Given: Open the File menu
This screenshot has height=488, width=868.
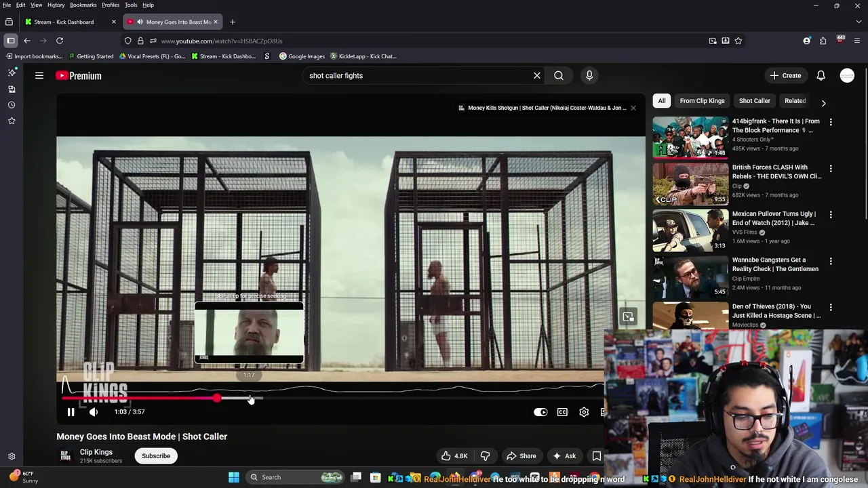Looking at the screenshot, I should click(x=7, y=5).
